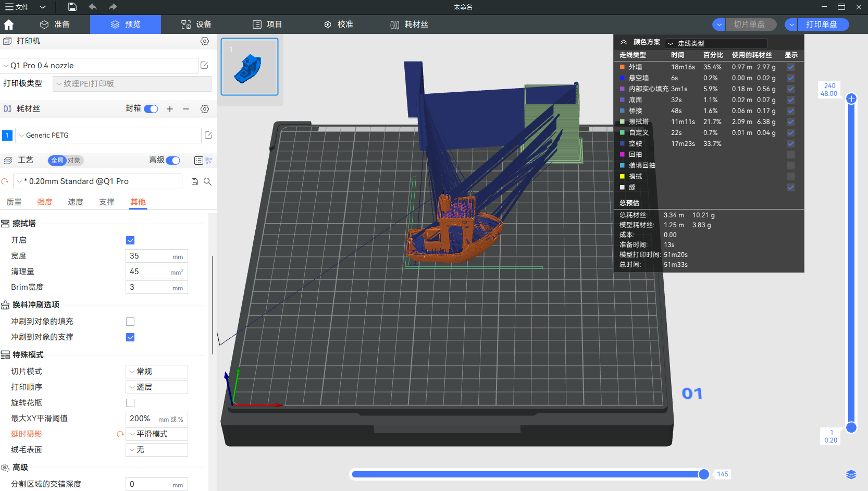
Task: Edit the Generic PETG filament preset
Action: tap(208, 135)
